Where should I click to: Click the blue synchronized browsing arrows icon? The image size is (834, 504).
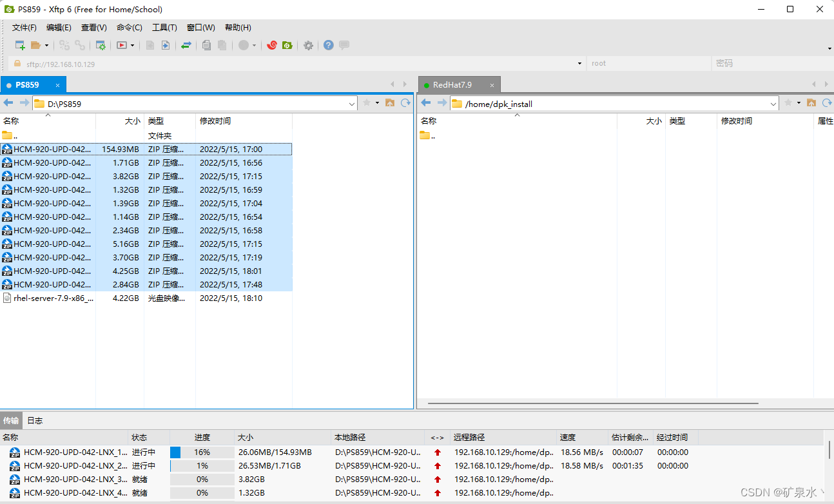pyautogui.click(x=186, y=45)
